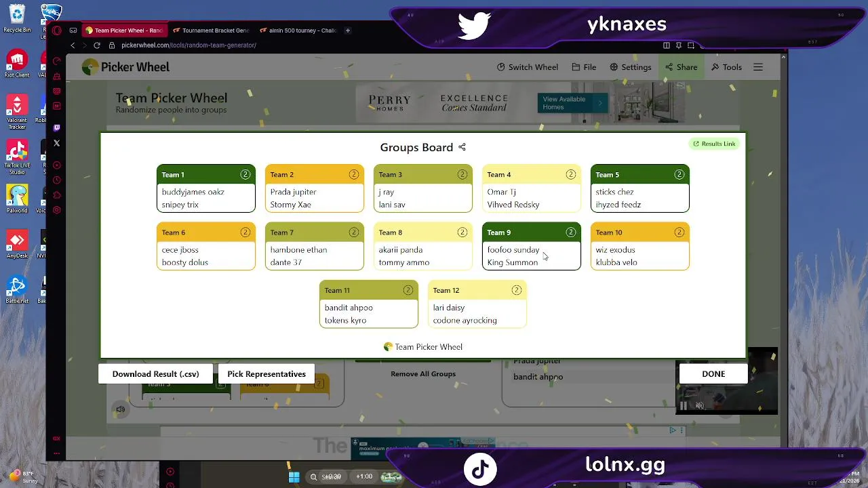Open the Settings menu
868x488 pixels.
point(630,67)
